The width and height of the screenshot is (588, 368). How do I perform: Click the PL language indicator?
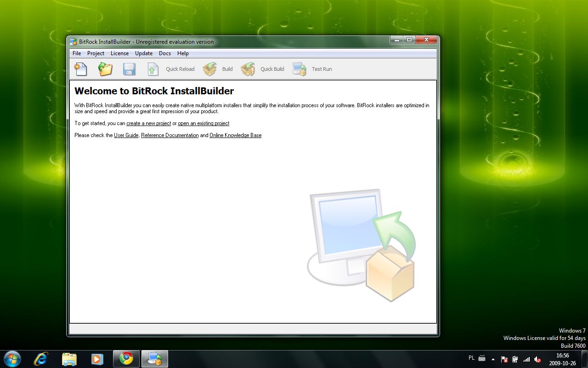(x=471, y=358)
